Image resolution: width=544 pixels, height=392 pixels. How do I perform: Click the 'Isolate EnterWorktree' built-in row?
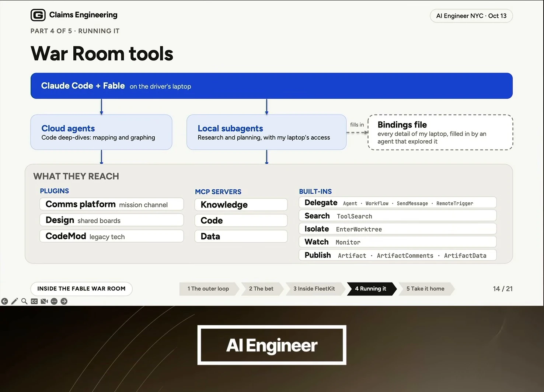coord(398,229)
